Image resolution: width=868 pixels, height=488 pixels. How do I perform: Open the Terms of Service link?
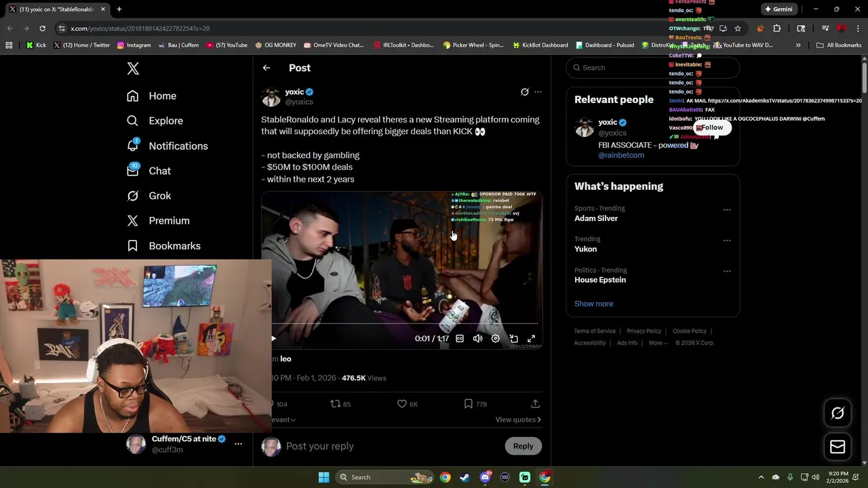pyautogui.click(x=595, y=331)
